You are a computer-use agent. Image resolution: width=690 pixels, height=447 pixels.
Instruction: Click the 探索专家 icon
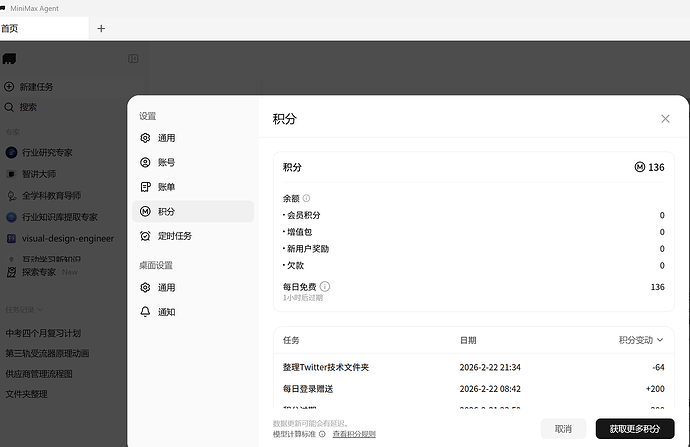click(11, 272)
